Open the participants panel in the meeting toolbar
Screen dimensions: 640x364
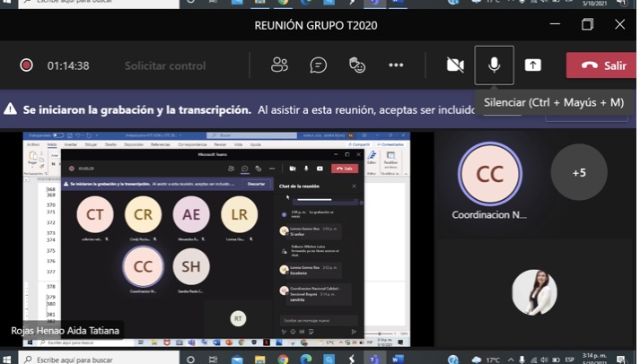(x=279, y=65)
